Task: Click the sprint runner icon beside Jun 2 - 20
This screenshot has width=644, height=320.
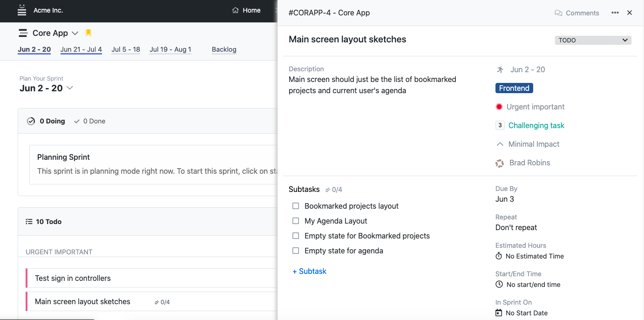Action: coord(500,70)
